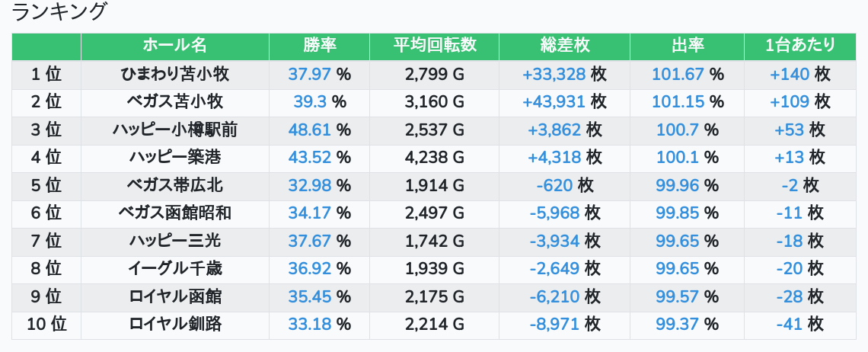Click the ベガス帯広北 hall name cell
This screenshot has height=352, width=868.
coord(174,185)
